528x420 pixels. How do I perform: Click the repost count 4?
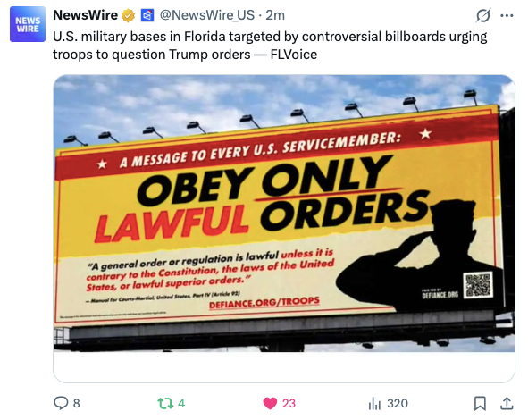coord(181,403)
